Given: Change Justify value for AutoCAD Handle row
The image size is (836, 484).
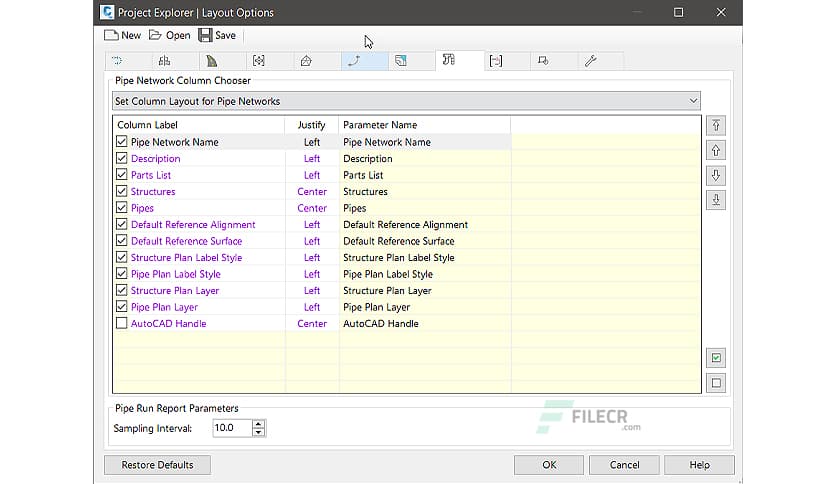Looking at the screenshot, I should pos(312,324).
